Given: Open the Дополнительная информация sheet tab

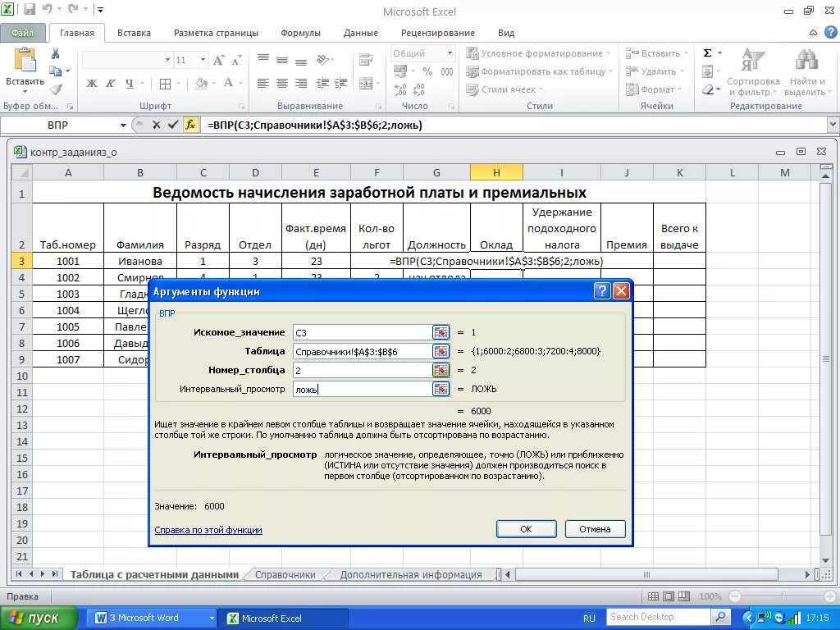Looking at the screenshot, I should (x=411, y=574).
